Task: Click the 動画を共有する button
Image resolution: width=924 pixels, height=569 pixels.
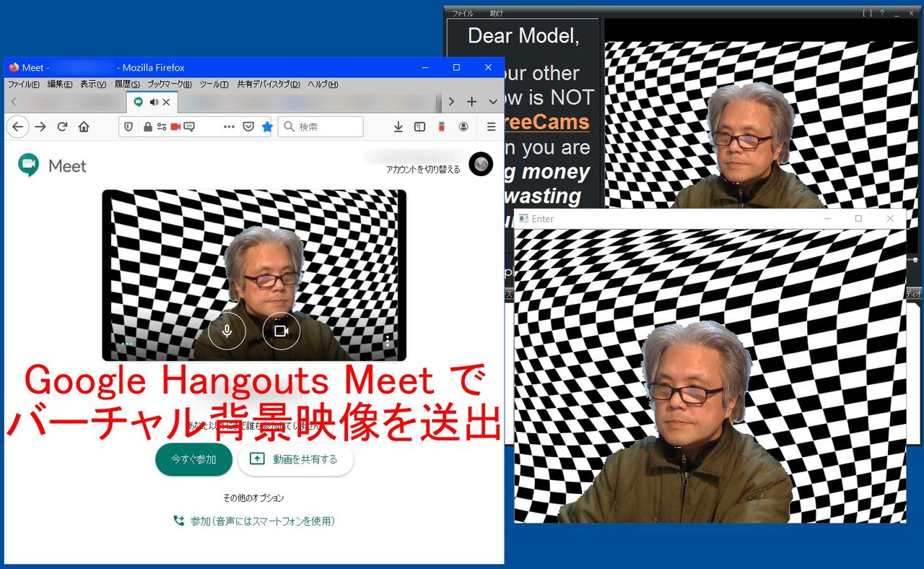Action: [295, 459]
